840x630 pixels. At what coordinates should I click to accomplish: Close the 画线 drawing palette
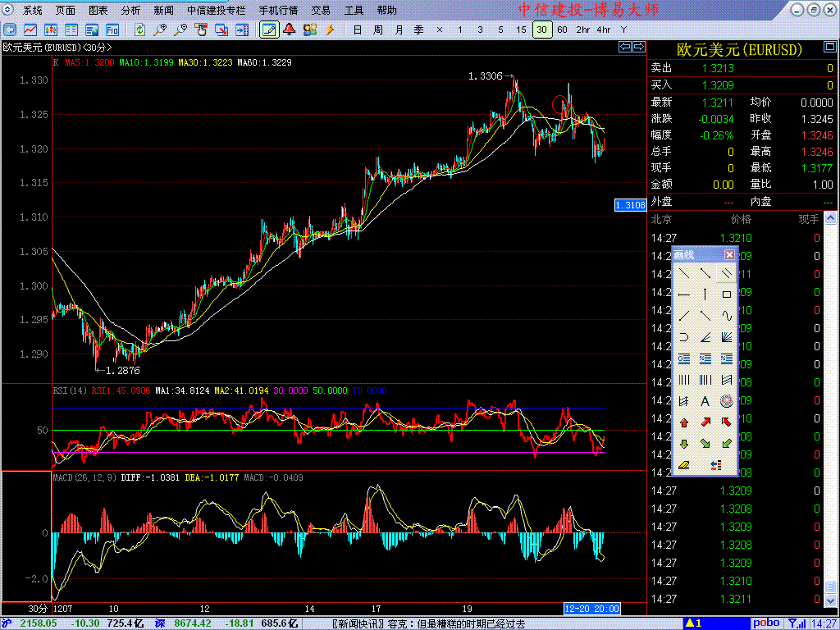(x=729, y=255)
